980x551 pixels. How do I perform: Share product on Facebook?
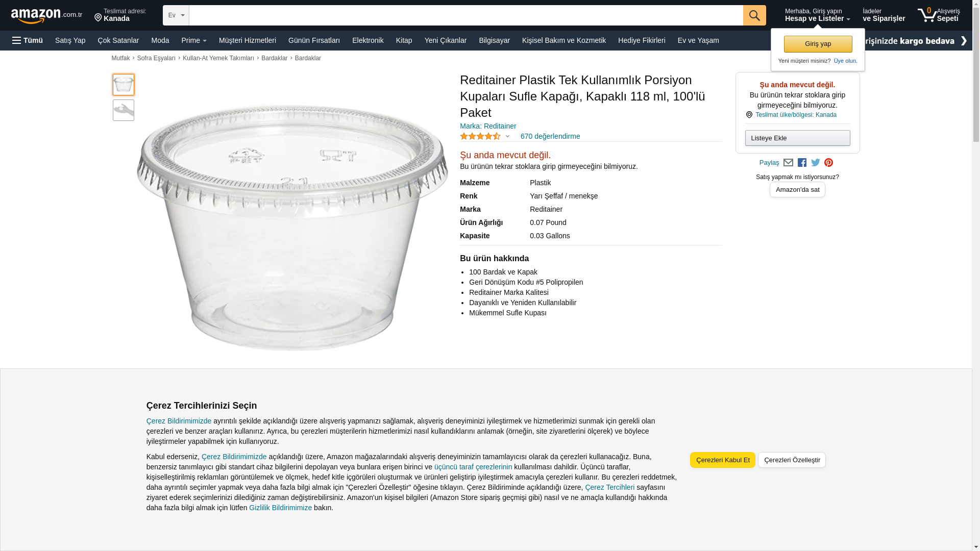tap(802, 163)
